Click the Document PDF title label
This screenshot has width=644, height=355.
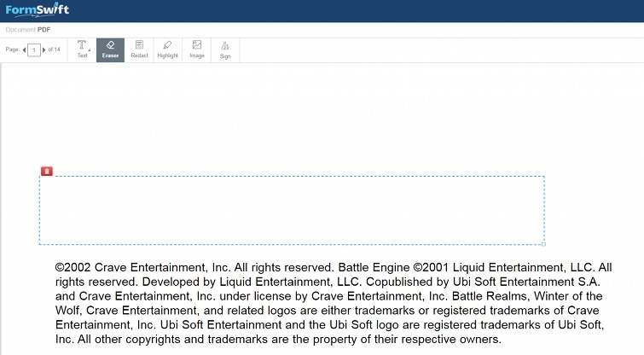29,30
